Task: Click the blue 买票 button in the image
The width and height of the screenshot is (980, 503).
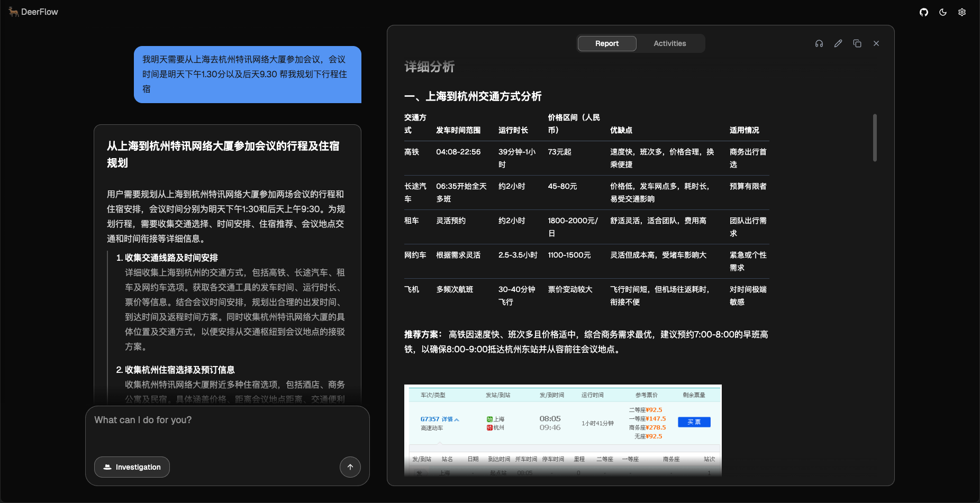Action: pos(694,422)
